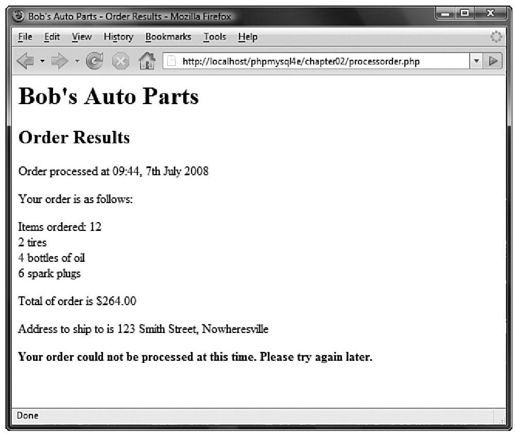Click the processorder.php URL field

pyautogui.click(x=316, y=61)
